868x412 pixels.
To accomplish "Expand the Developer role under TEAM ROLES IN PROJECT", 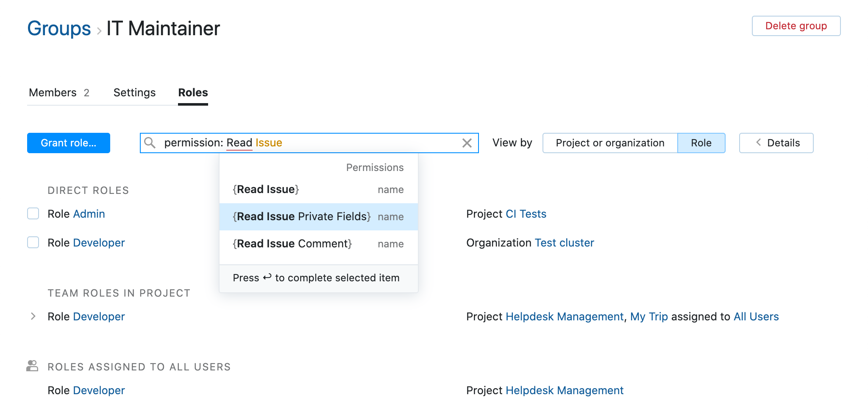I will 33,316.
